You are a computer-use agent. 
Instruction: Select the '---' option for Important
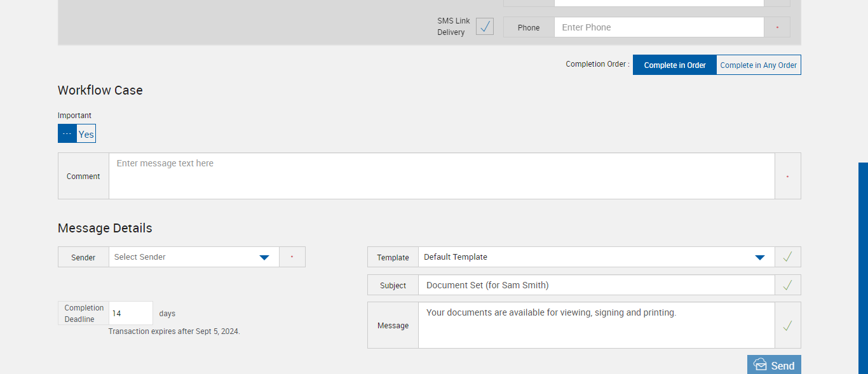67,134
